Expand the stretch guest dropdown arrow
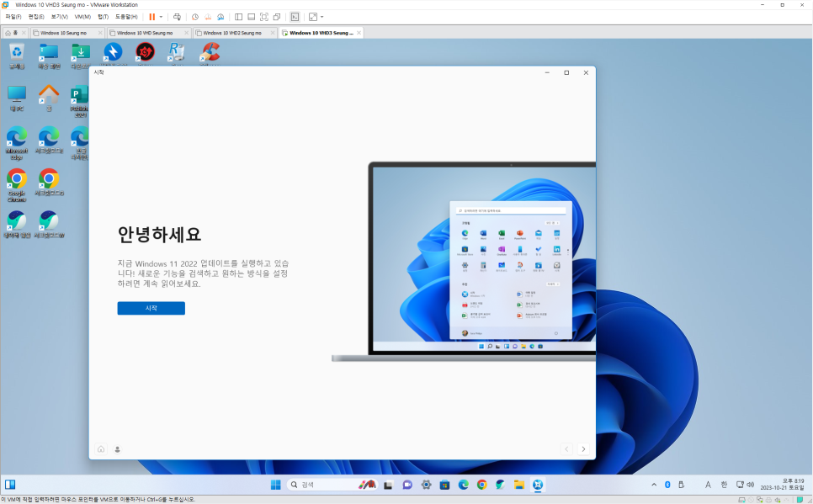The width and height of the screenshot is (813, 504). coord(322,17)
